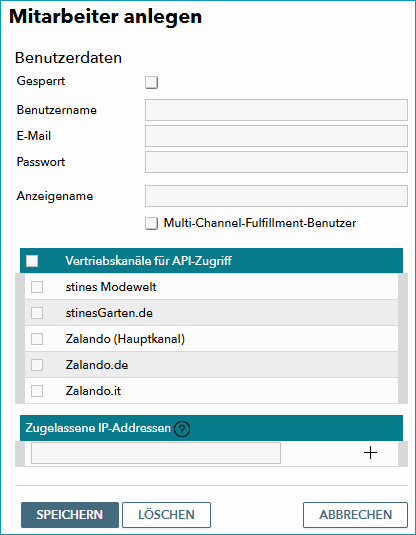Click the ABBRECHEN button

tap(355, 515)
